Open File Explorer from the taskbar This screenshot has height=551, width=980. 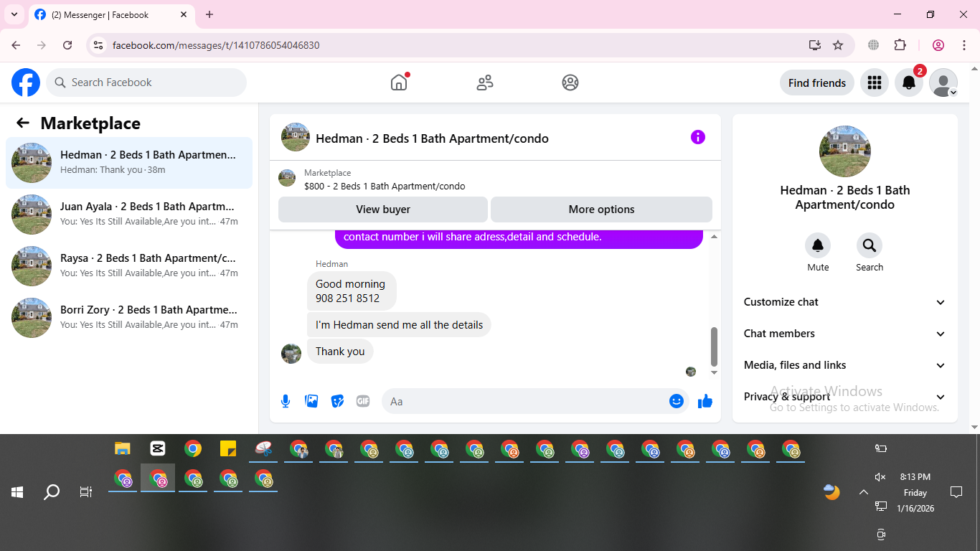tap(123, 449)
